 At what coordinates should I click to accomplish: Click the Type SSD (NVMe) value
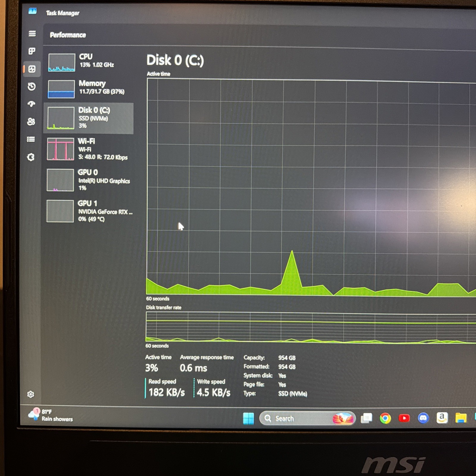[x=292, y=394]
